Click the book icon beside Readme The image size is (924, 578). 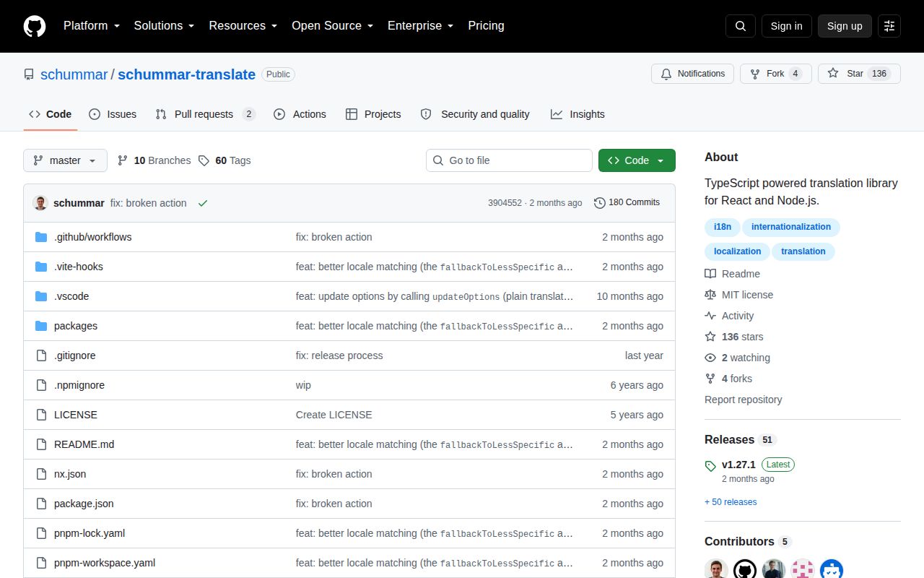[x=710, y=274]
